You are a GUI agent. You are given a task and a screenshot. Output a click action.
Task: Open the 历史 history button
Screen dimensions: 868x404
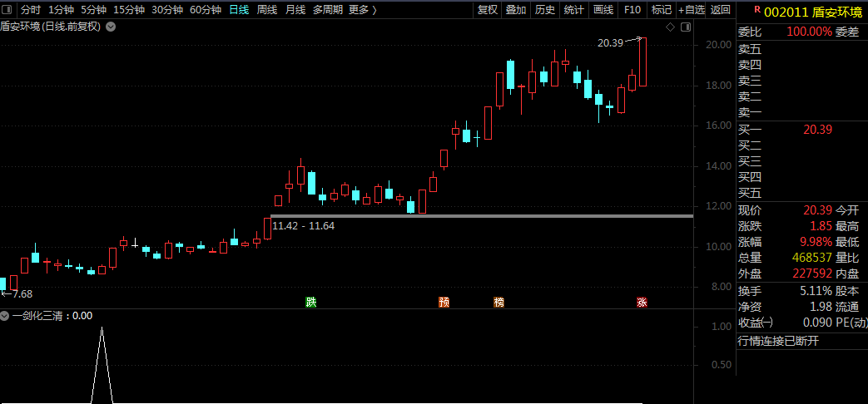tap(545, 9)
